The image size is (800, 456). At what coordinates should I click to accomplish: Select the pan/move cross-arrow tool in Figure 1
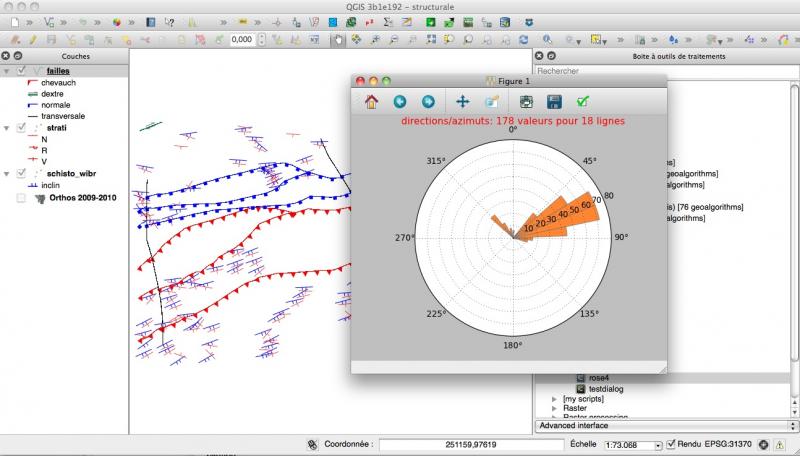(462, 101)
